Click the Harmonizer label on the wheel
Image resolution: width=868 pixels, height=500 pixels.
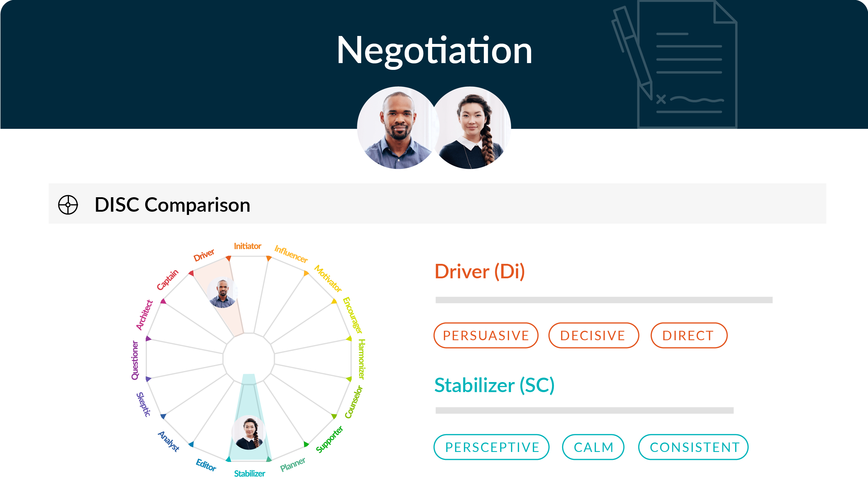[362, 359]
